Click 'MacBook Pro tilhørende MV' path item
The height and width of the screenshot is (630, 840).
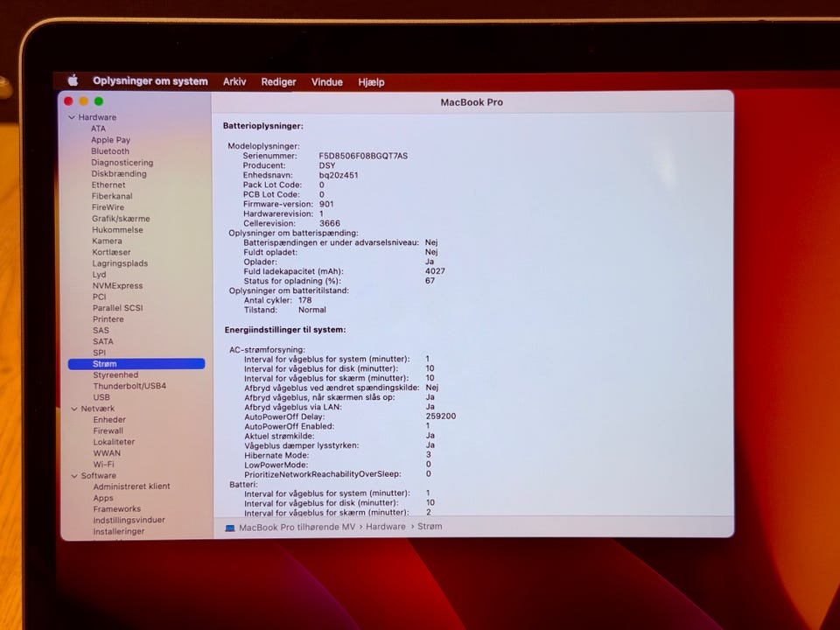pos(297,527)
